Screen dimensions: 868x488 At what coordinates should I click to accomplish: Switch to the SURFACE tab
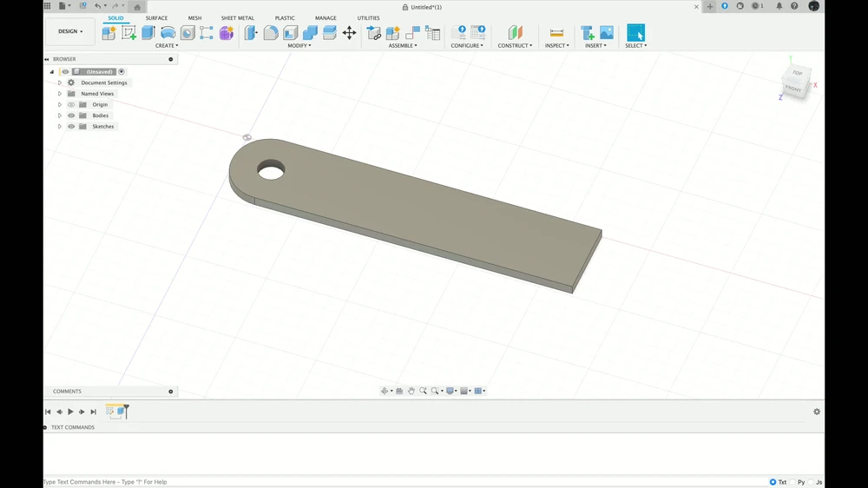[x=156, y=17]
